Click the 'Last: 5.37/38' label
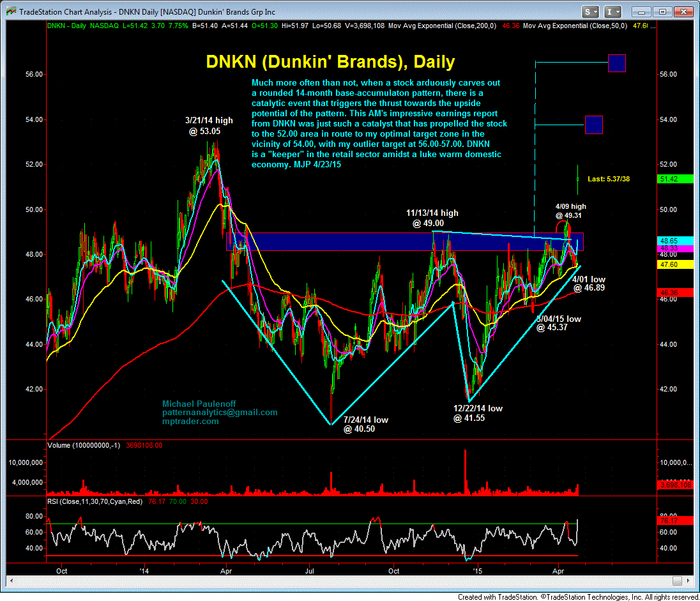Screen dimensions: 700x601 pos(609,179)
